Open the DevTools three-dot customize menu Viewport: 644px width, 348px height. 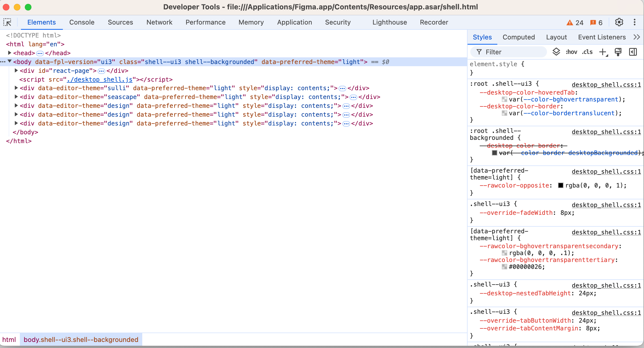click(635, 22)
